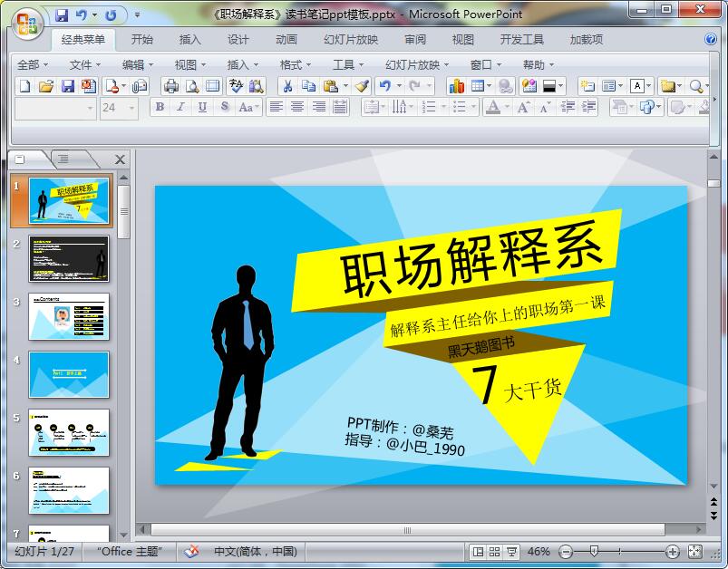This screenshot has height=569, width=728.
Task: Open an existing file via folder icon
Action: 46,86
